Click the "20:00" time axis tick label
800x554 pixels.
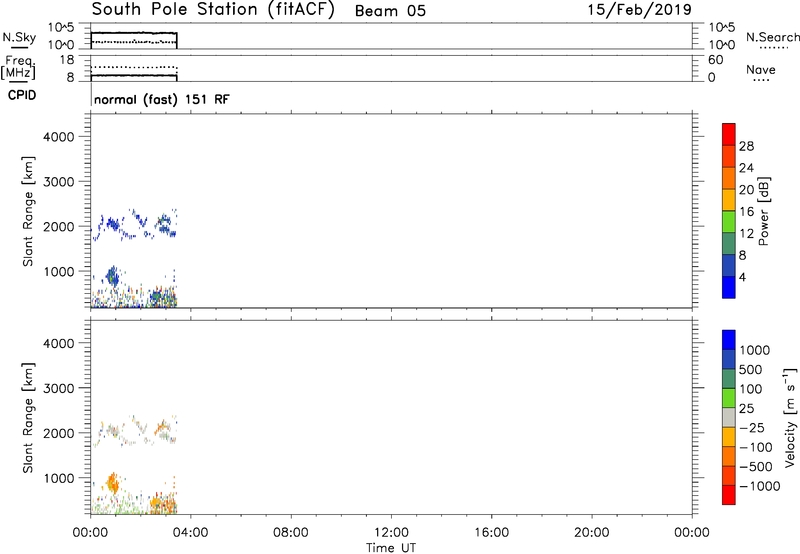(x=592, y=533)
